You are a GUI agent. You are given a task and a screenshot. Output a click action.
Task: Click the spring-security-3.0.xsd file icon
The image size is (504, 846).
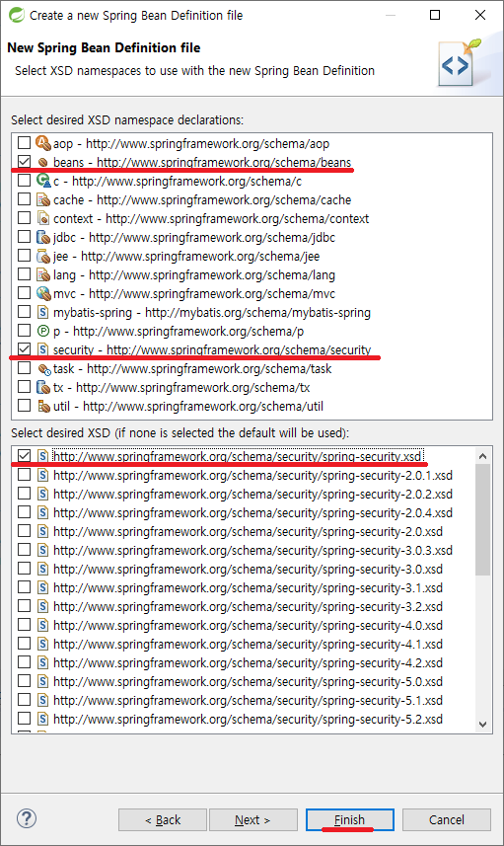(43, 570)
